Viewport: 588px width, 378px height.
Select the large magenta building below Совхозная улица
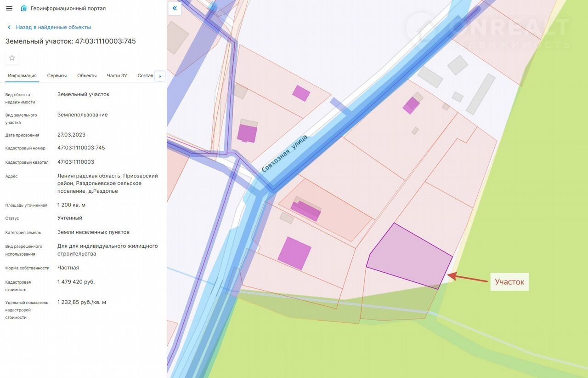[294, 253]
